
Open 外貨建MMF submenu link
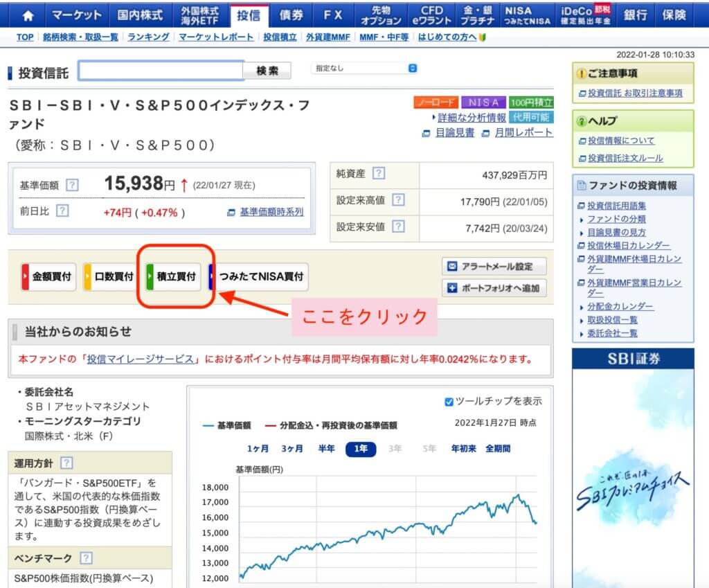point(327,37)
